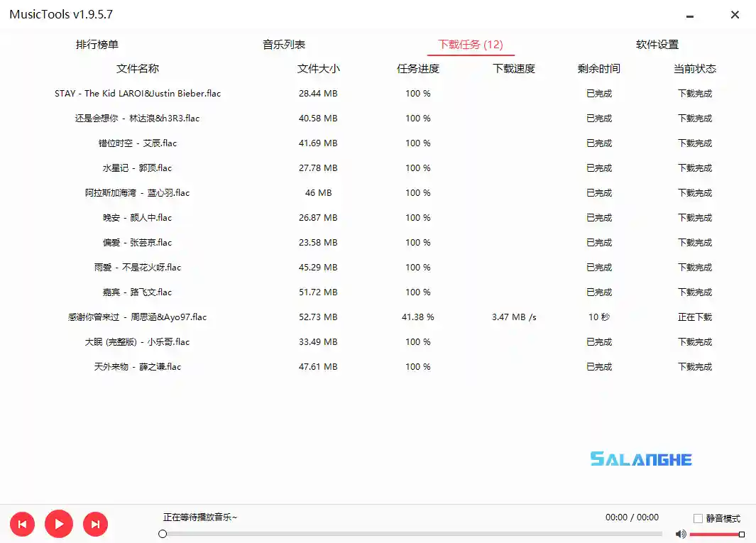Click the playback progress slider
This screenshot has width=756, height=543.
(x=412, y=533)
